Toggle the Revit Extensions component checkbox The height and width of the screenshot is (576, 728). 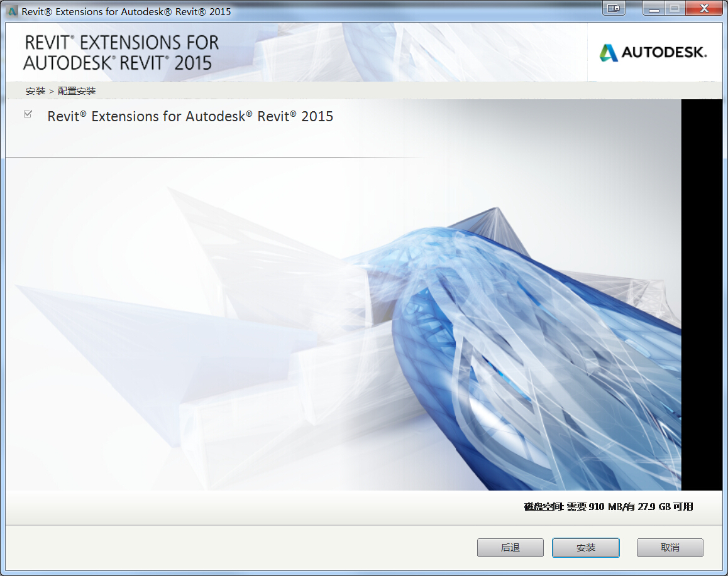(x=28, y=114)
